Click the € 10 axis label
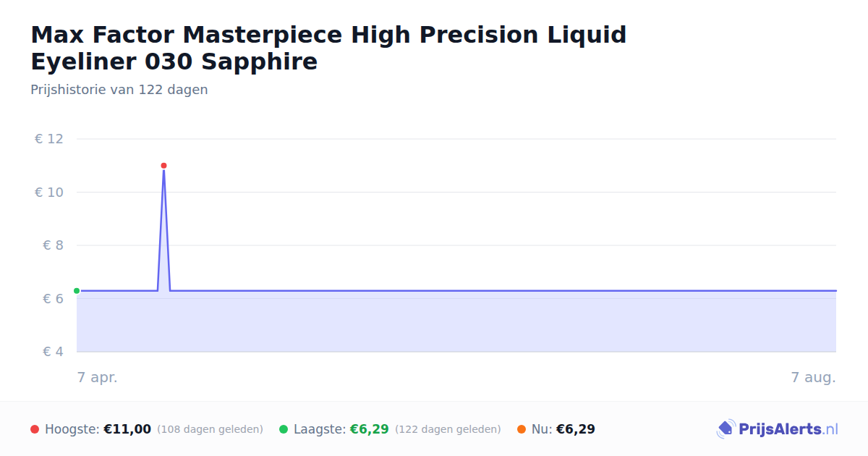 [49, 192]
